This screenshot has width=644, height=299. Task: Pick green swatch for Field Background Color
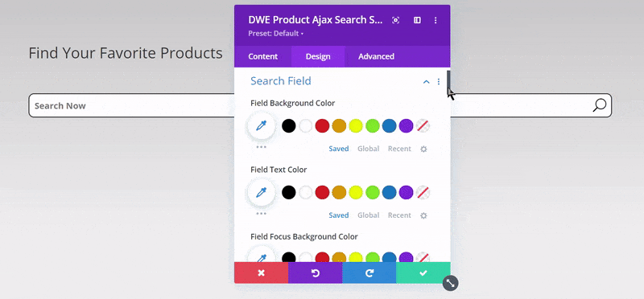[x=373, y=125]
